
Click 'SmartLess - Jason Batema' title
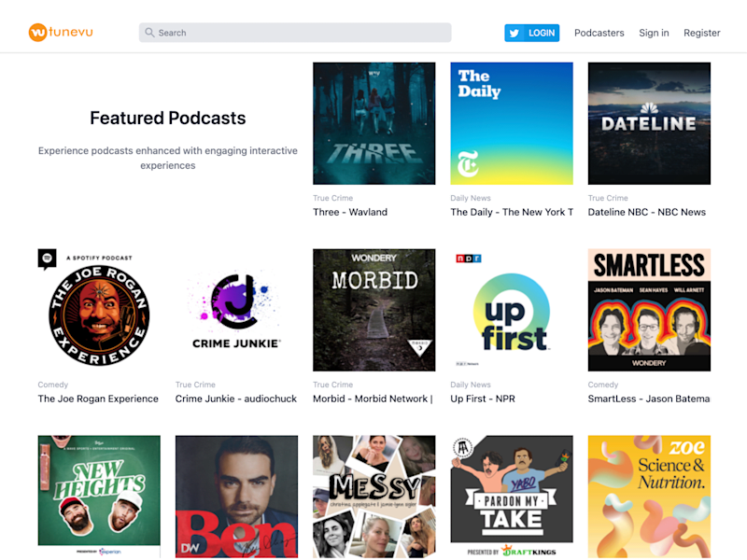coord(649,399)
